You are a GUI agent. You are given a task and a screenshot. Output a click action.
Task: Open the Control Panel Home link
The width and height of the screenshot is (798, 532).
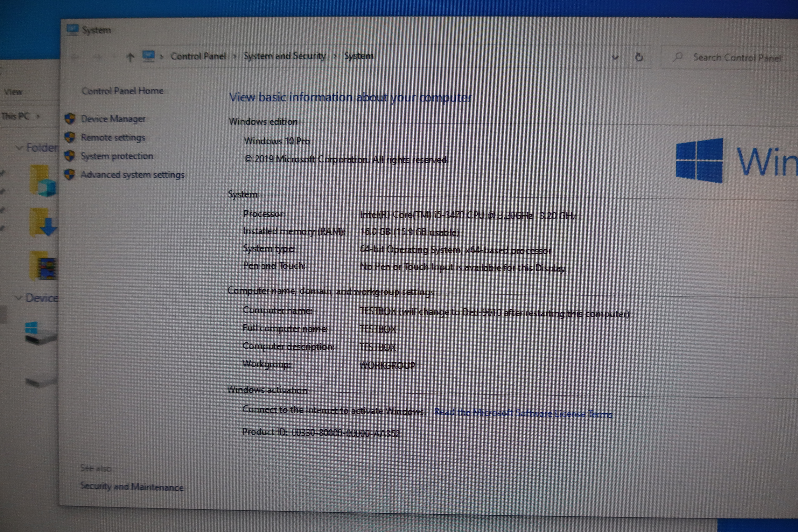tap(122, 91)
